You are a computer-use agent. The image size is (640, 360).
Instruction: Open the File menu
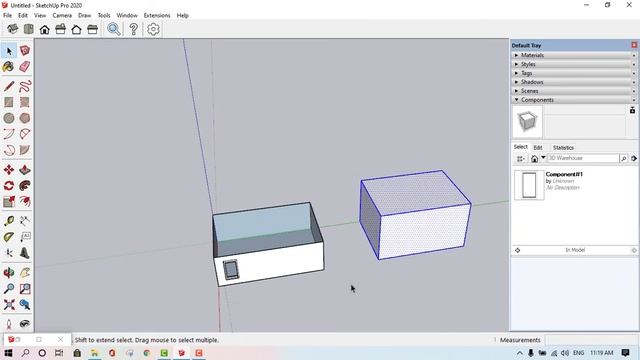7,15
